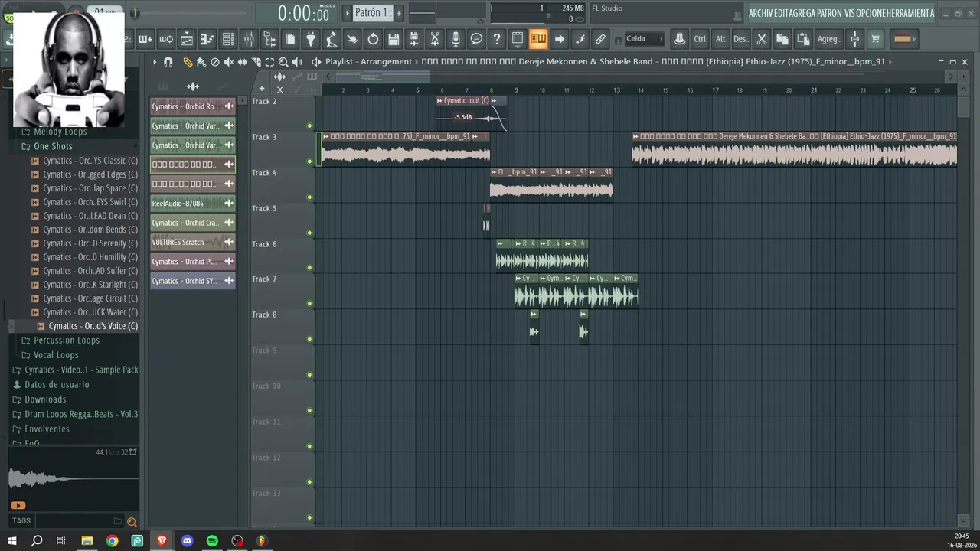This screenshot has height=551, width=980.
Task: Toggle the Playlist magnet snap button
Action: coord(168,62)
